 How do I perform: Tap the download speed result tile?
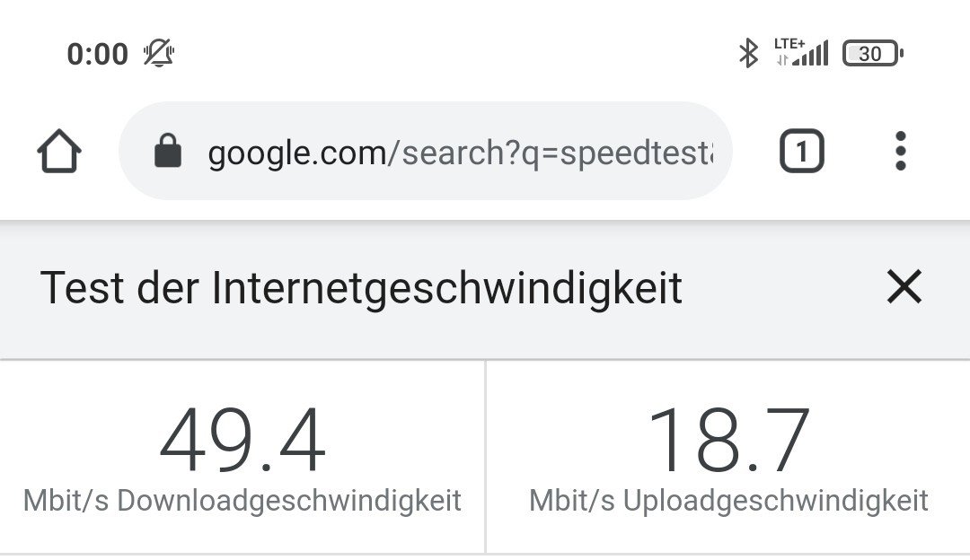(242, 457)
